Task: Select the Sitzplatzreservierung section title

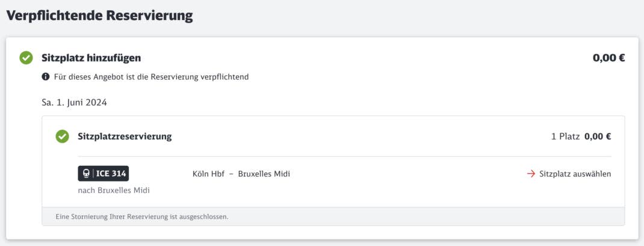Action: pos(125,137)
